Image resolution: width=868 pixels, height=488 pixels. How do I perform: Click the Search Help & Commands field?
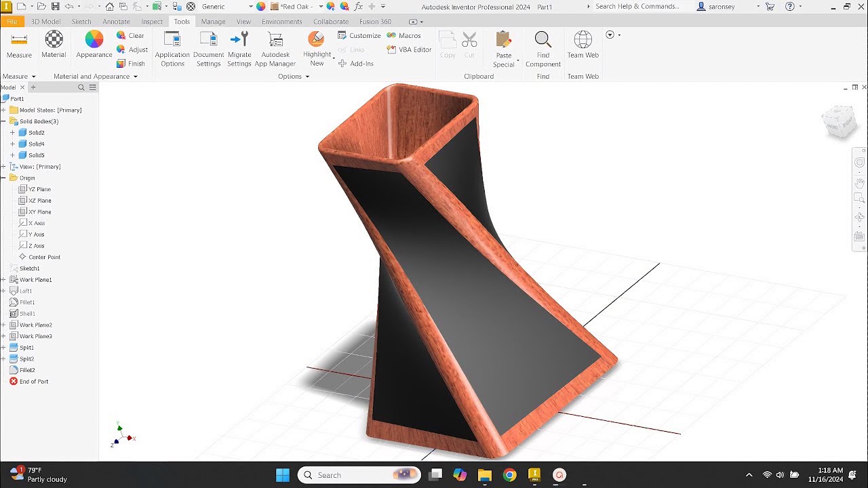[x=637, y=7]
